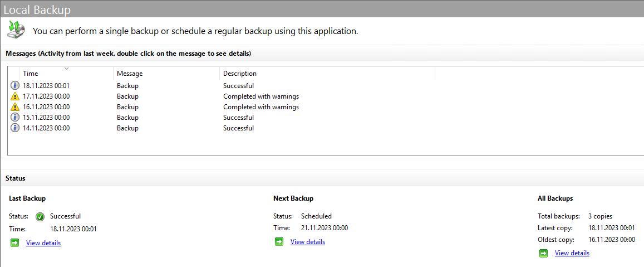Image resolution: width=644 pixels, height=267 pixels.
Task: Open View details link for Next Backup
Action: click(308, 242)
